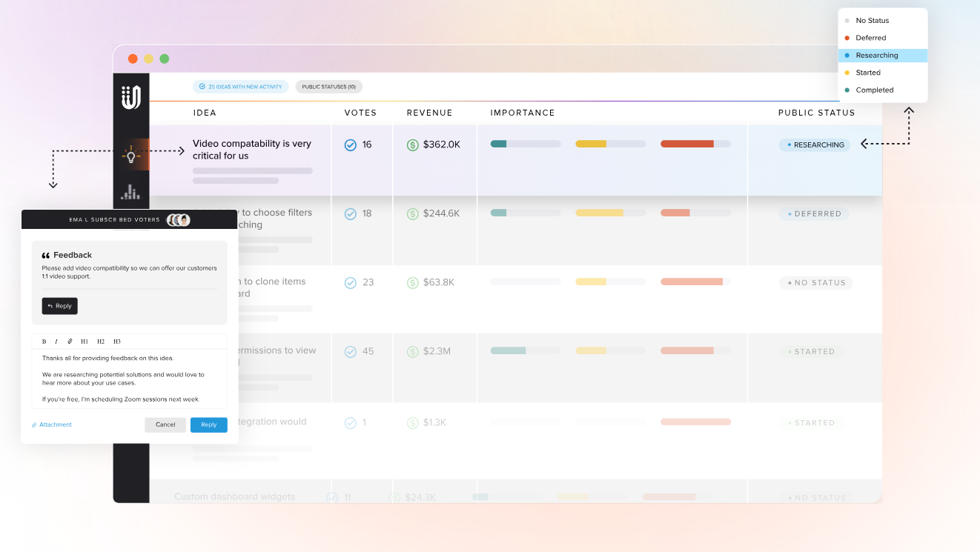Select the H2 heading option in the editor
Viewport: 980px width, 552px height.
click(101, 341)
